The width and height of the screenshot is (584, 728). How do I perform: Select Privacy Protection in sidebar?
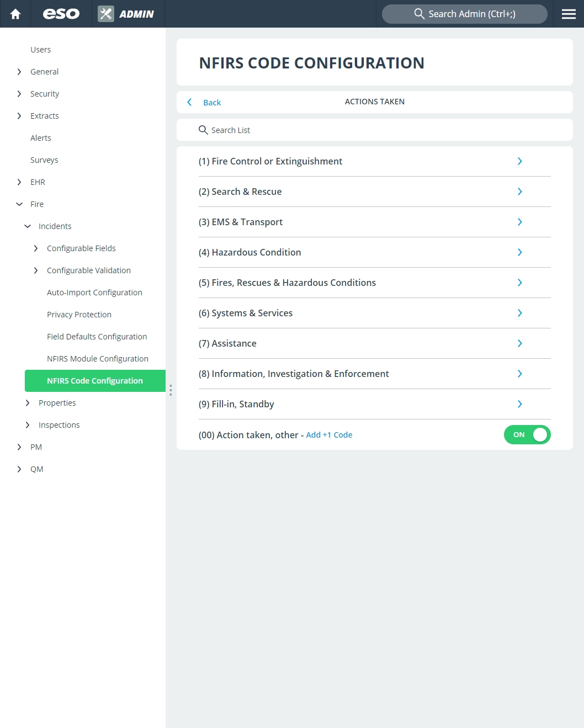click(x=79, y=315)
